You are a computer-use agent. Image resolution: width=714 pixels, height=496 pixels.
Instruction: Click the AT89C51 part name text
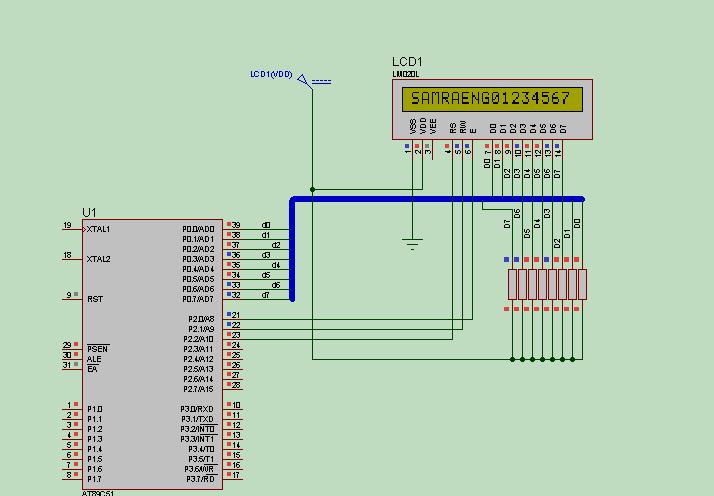point(98,493)
